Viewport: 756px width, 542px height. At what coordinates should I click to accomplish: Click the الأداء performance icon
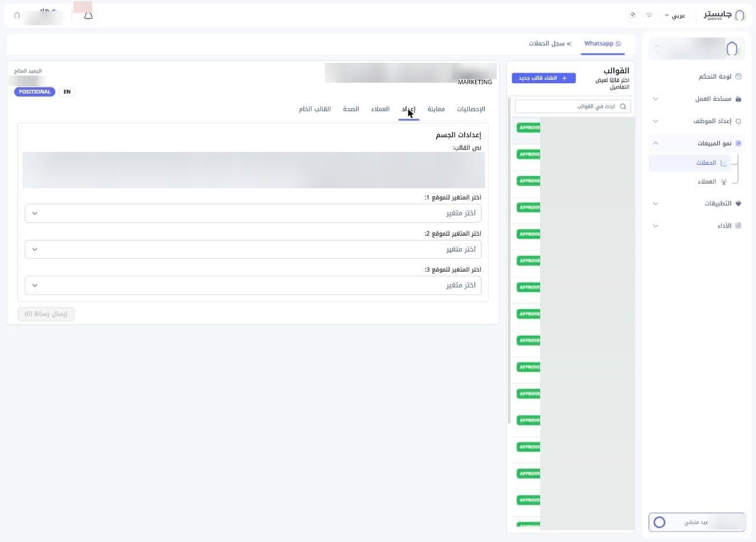[x=738, y=226]
